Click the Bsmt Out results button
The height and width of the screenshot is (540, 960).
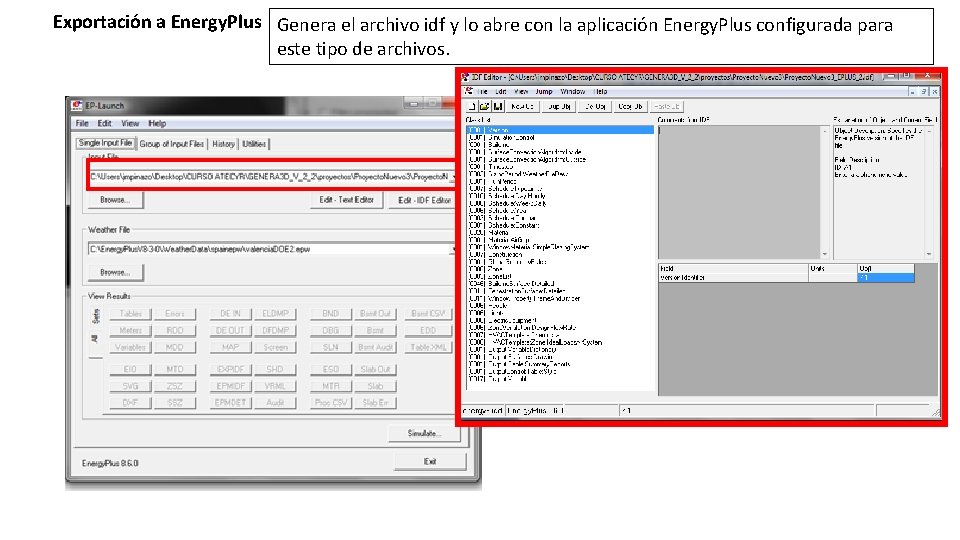tap(375, 313)
